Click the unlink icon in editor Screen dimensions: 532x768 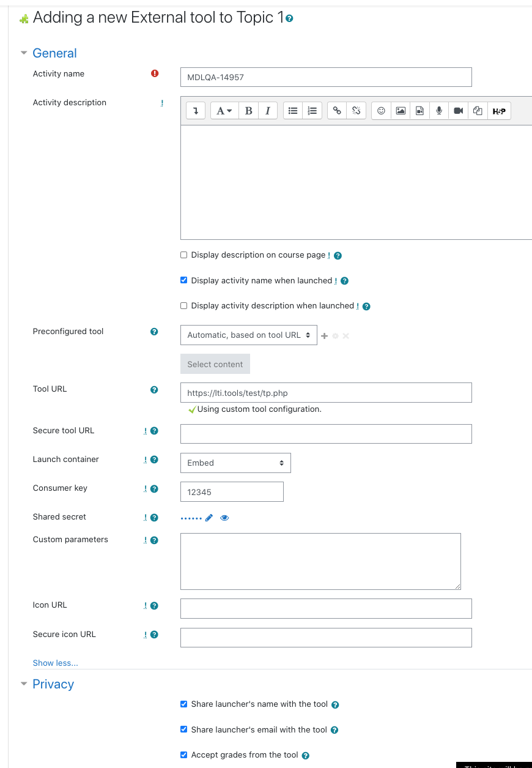356,111
